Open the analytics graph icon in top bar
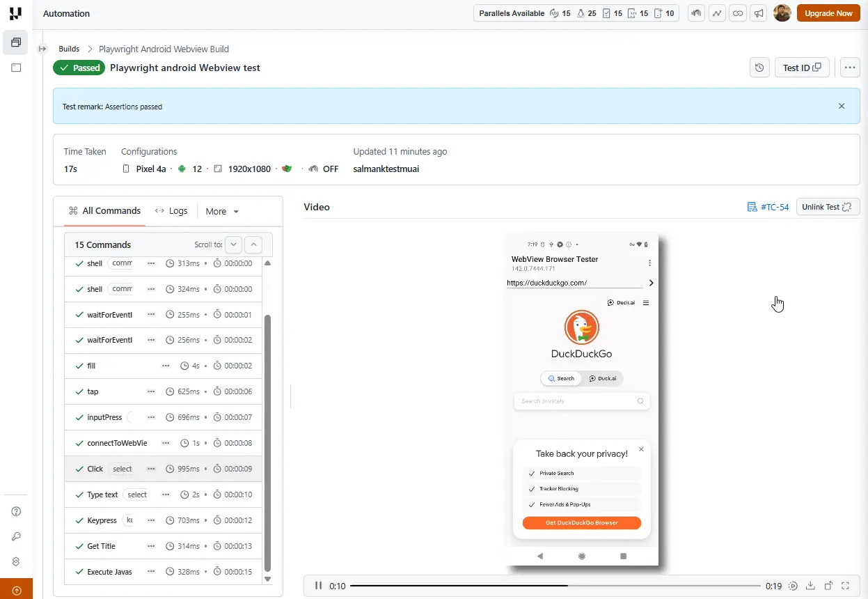This screenshot has width=868, height=599. point(717,13)
